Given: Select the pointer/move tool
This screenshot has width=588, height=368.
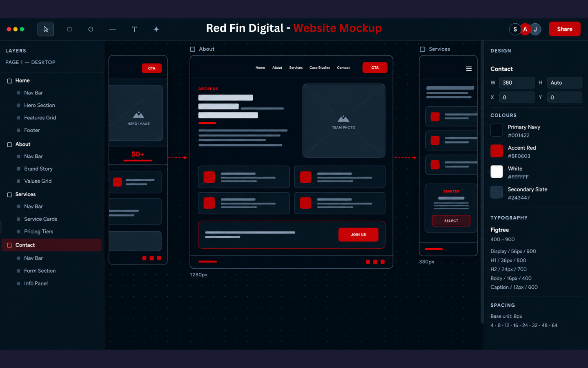Looking at the screenshot, I should click(46, 29).
